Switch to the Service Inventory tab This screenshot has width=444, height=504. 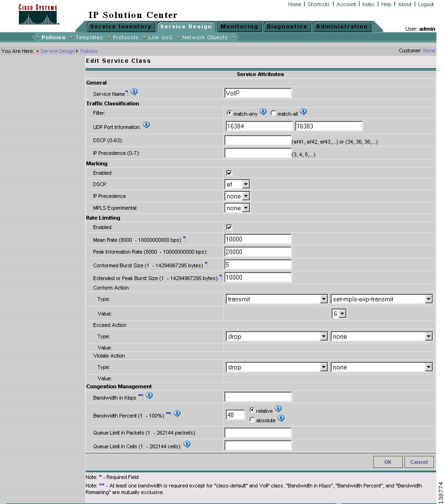pyautogui.click(x=120, y=26)
